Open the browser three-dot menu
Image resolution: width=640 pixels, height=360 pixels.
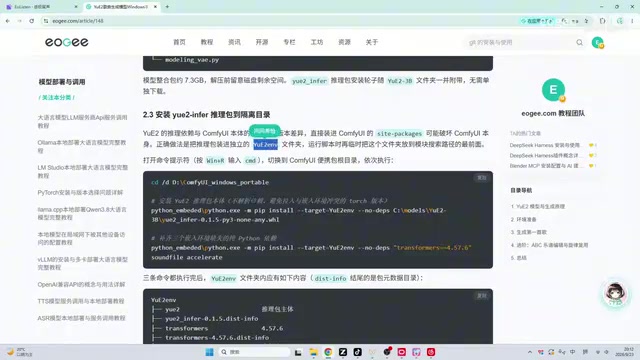point(632,21)
